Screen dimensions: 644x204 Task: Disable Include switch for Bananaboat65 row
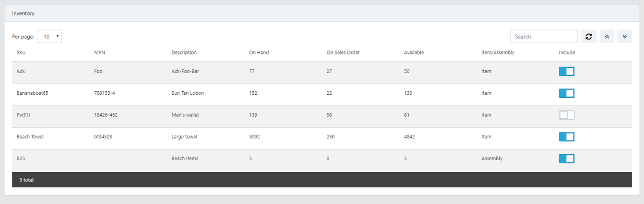[567, 93]
